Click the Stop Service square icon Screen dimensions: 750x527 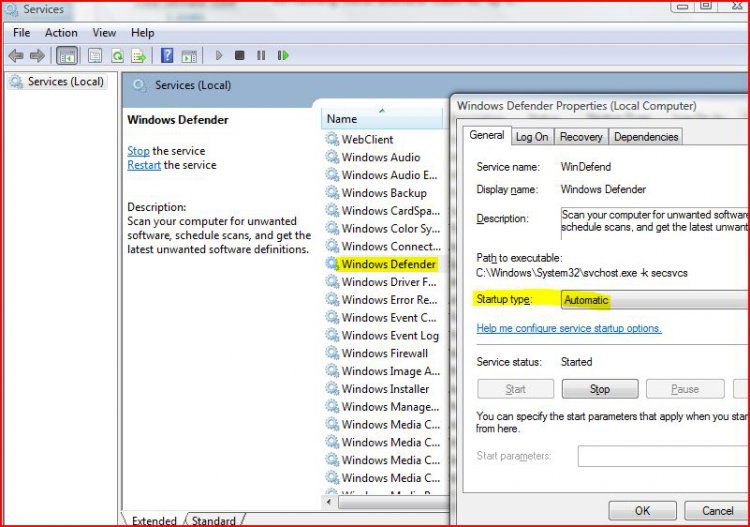240,55
